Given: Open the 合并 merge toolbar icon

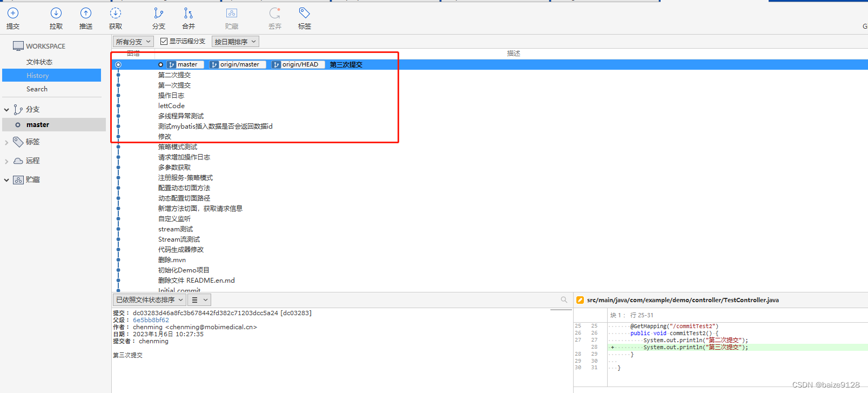Looking at the screenshot, I should tap(188, 13).
